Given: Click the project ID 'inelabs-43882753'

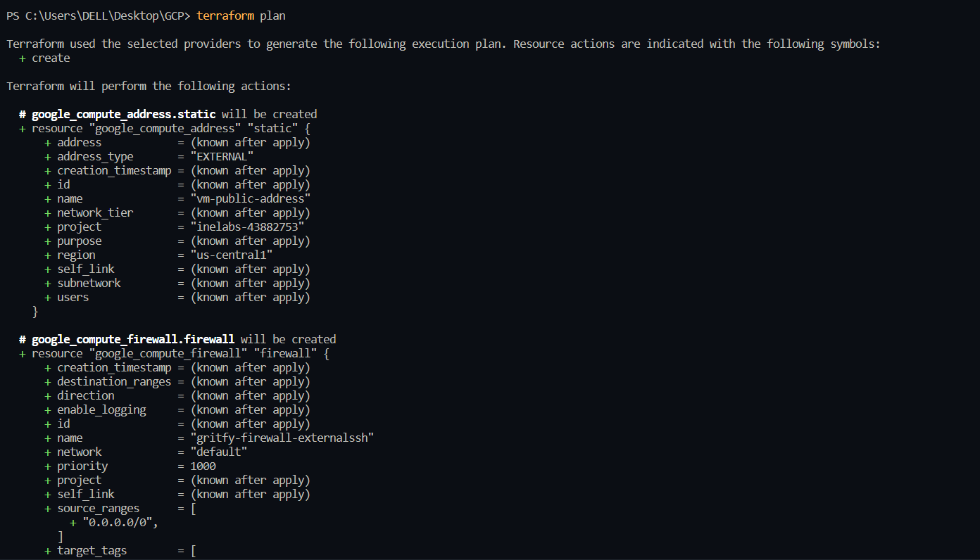Looking at the screenshot, I should [x=247, y=227].
